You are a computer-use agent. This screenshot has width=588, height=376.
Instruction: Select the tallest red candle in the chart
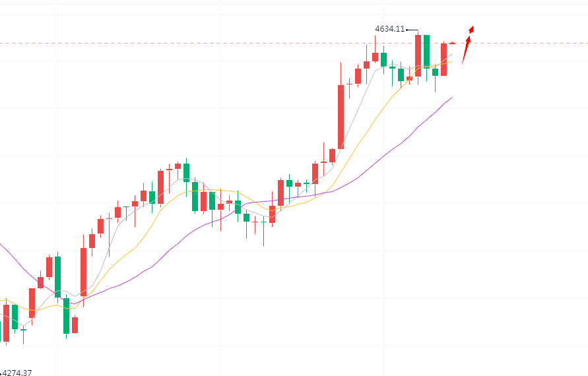click(341, 117)
